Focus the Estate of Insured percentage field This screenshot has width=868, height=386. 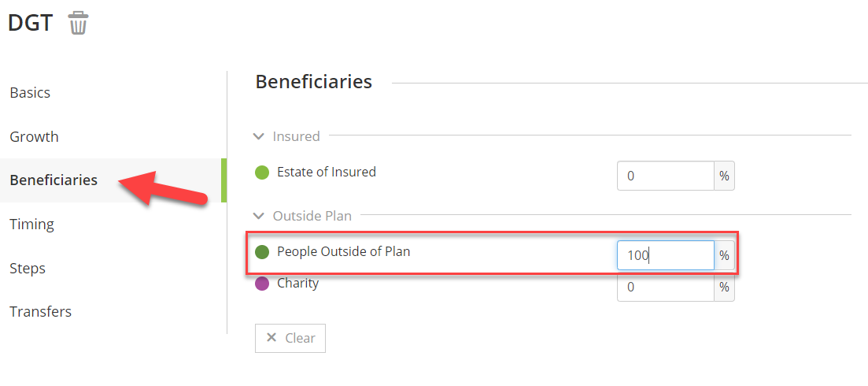(666, 176)
